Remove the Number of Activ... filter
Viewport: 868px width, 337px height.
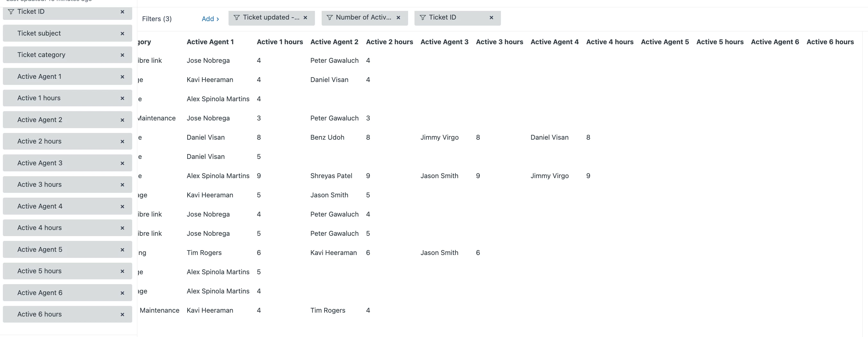(x=398, y=18)
